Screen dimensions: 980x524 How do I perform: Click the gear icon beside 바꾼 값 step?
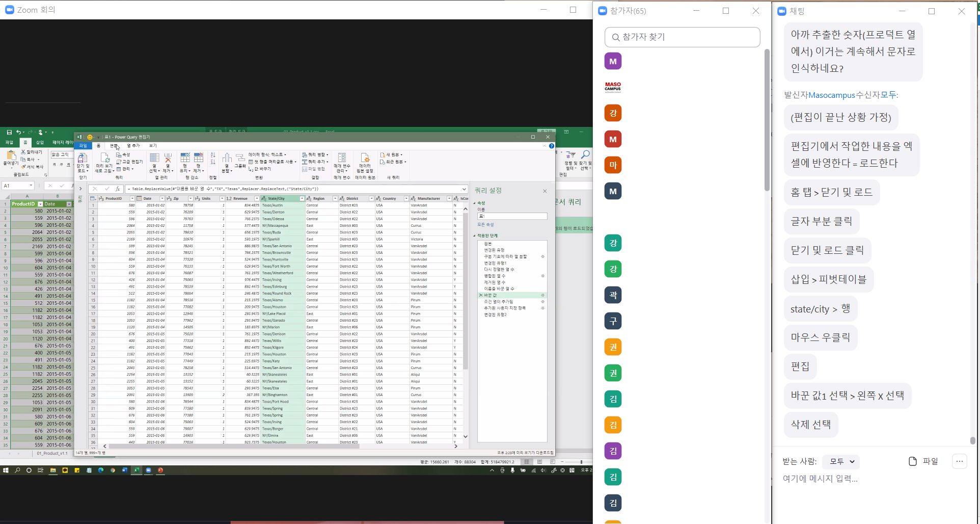[542, 295]
